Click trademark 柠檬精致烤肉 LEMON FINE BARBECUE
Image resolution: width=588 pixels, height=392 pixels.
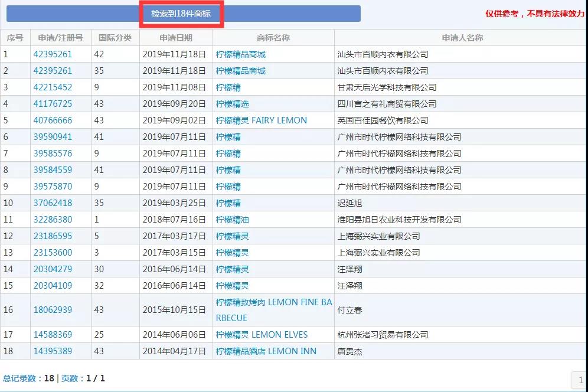(x=274, y=310)
